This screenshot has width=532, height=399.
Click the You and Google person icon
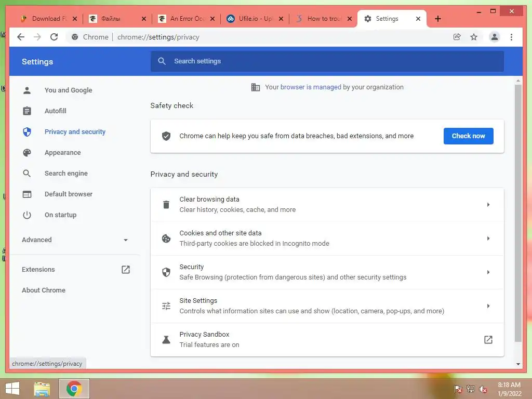(27, 90)
